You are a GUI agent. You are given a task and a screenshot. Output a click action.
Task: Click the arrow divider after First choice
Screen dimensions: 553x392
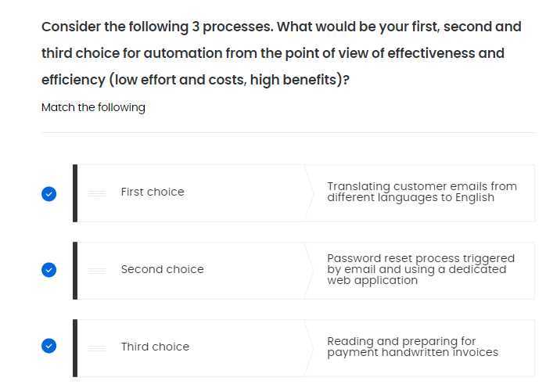coord(309,193)
